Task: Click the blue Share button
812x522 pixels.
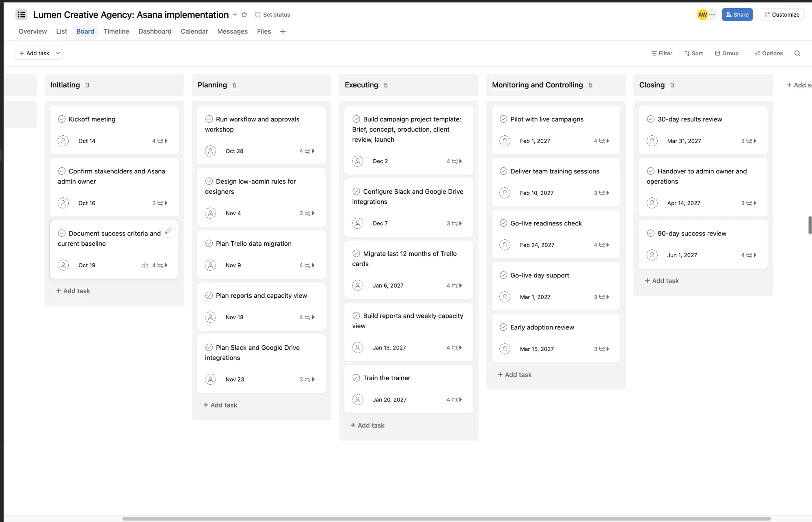Action: (737, 15)
